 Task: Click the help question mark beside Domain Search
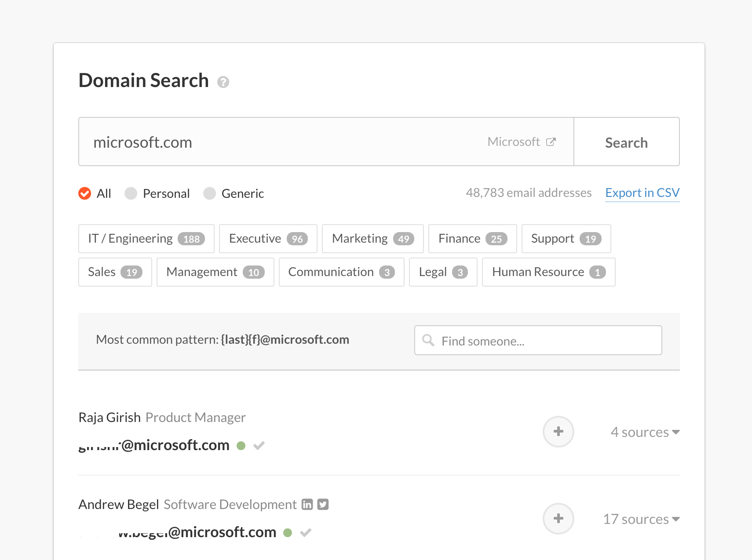tap(223, 82)
